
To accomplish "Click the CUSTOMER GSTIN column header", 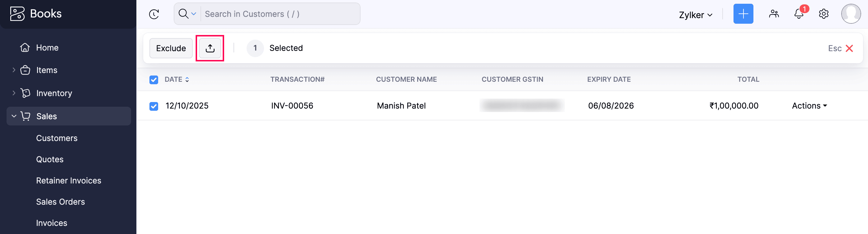I will 512,79.
